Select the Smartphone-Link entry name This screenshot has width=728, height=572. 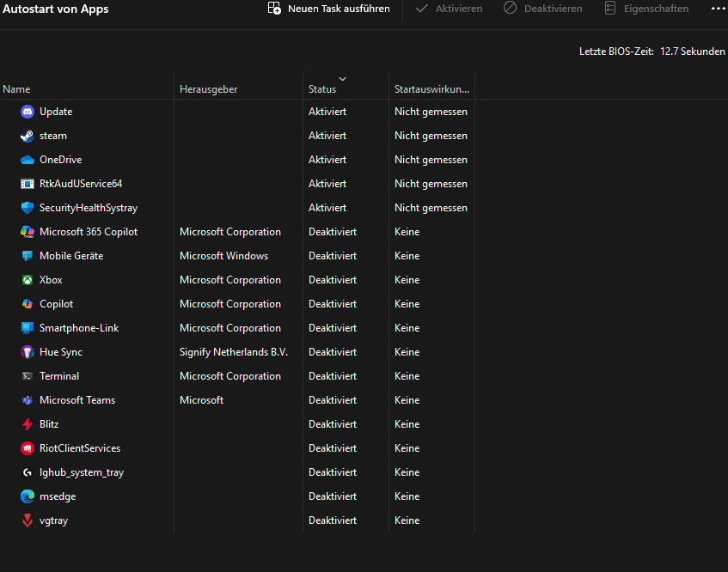click(x=79, y=328)
